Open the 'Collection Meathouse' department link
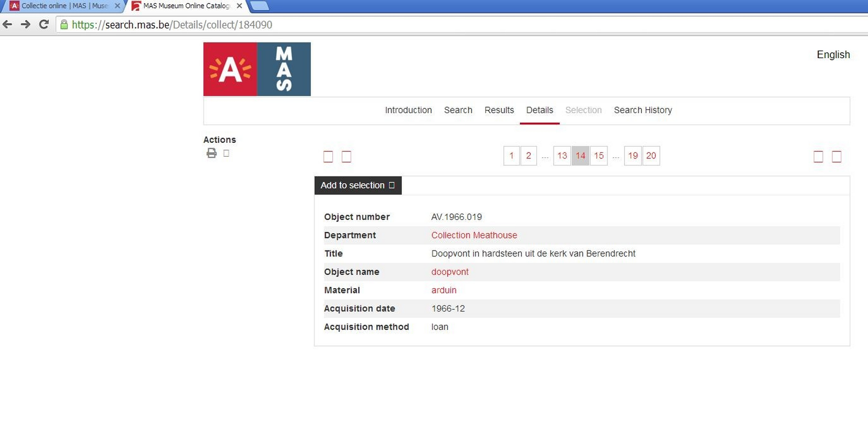Screen dimensions: 868x431 click(x=474, y=235)
